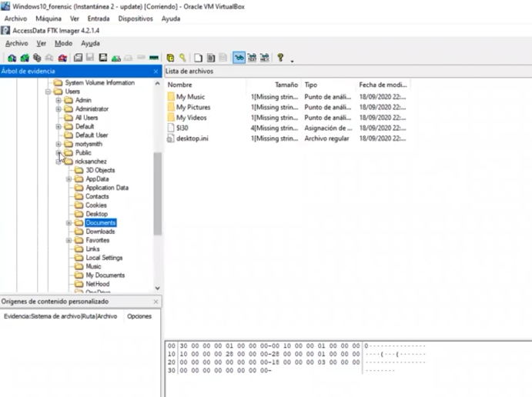Toggle text view mode in toolbar
This screenshot has width=532, height=397.
click(x=252, y=58)
